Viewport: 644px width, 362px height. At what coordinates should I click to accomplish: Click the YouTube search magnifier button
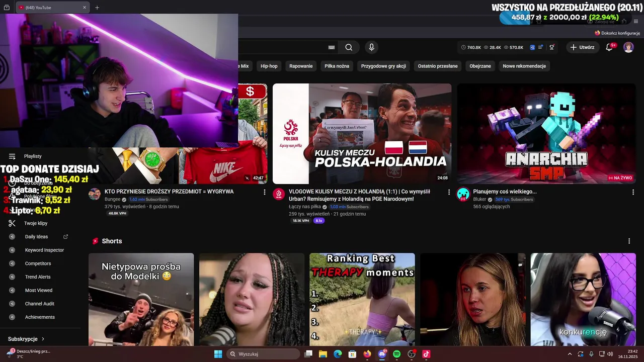pos(349,47)
